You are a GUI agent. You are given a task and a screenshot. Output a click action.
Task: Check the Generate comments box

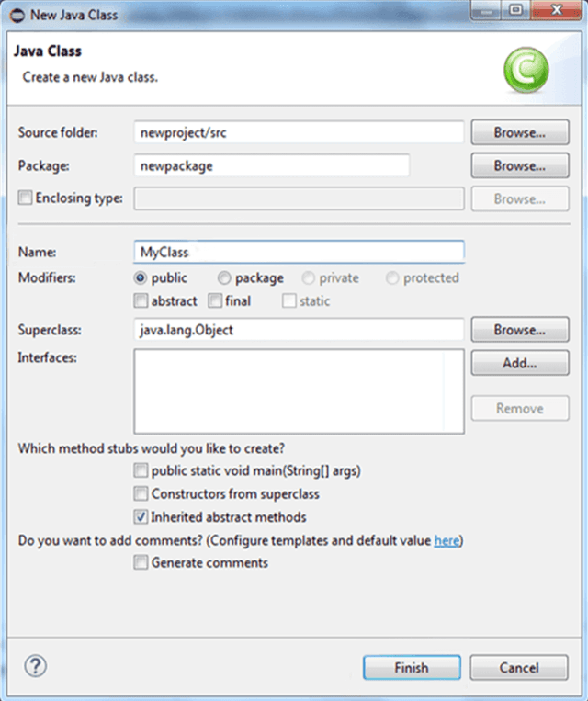(141, 562)
